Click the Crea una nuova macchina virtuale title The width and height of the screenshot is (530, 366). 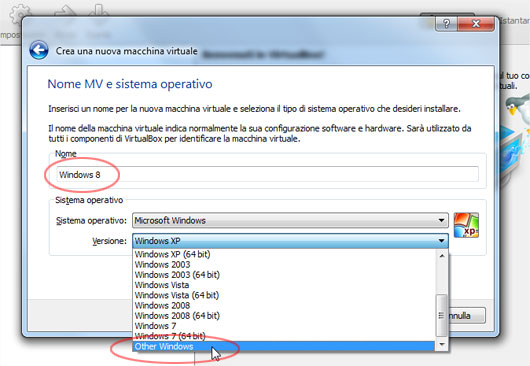coord(126,51)
